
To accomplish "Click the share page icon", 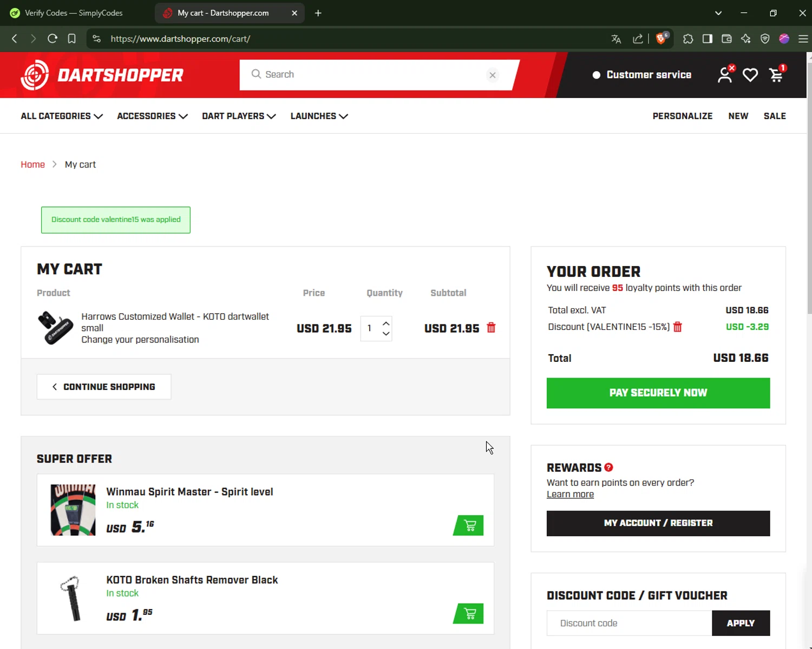I will [x=638, y=38].
